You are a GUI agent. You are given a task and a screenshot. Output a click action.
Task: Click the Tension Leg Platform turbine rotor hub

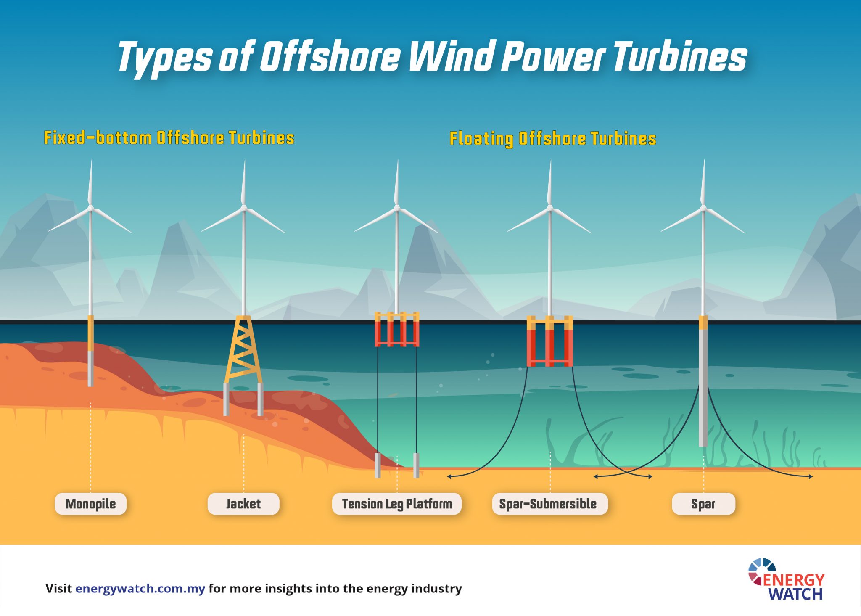coord(396,208)
